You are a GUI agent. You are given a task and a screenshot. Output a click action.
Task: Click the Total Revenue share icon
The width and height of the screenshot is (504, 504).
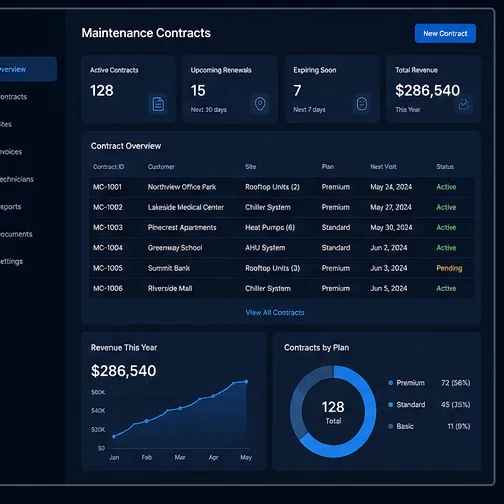(x=464, y=105)
